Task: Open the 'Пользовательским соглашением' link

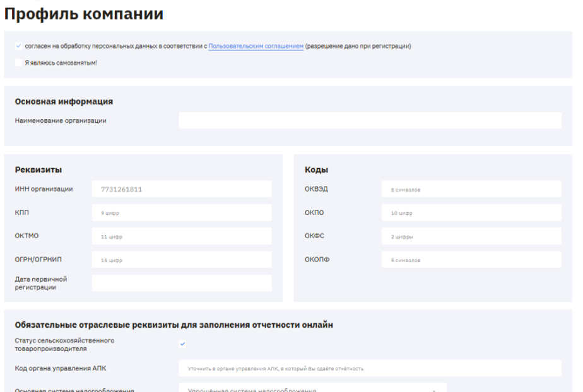Action: click(256, 47)
